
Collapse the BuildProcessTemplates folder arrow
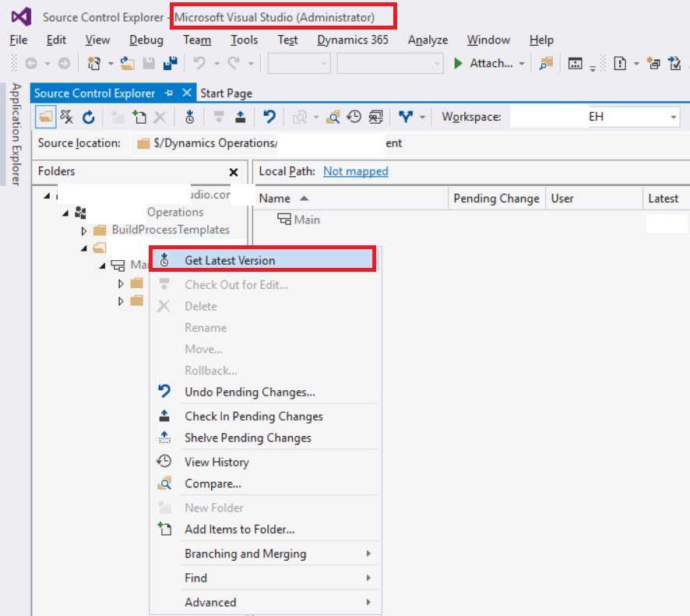(x=83, y=230)
